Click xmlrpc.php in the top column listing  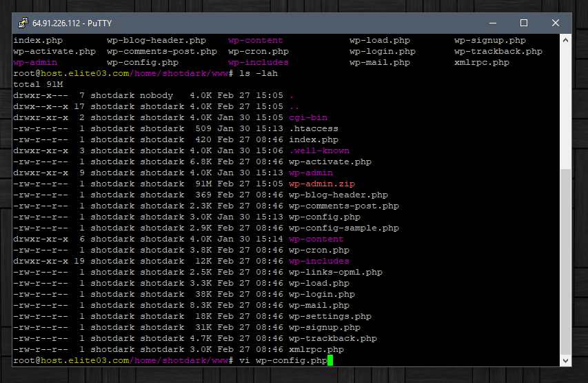point(482,62)
